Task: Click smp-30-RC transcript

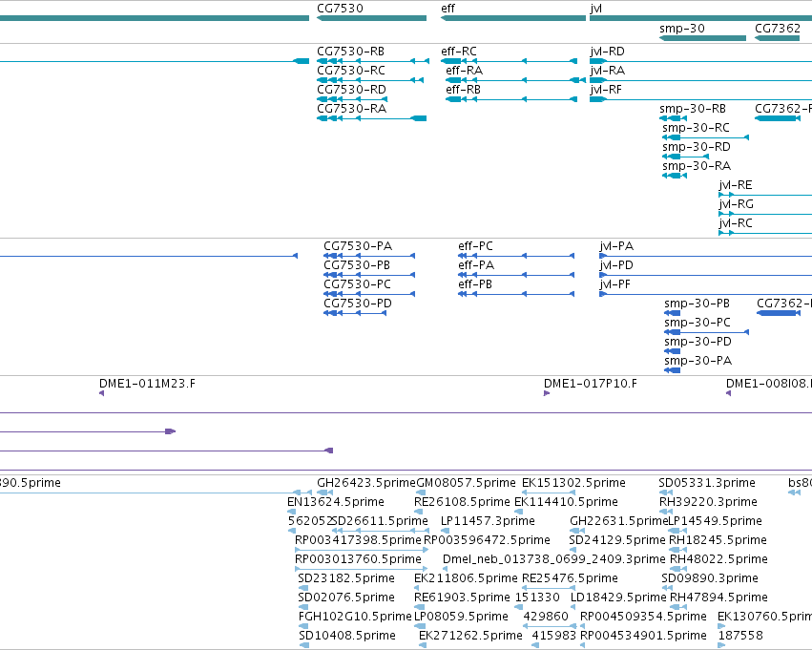Action: 705,137
